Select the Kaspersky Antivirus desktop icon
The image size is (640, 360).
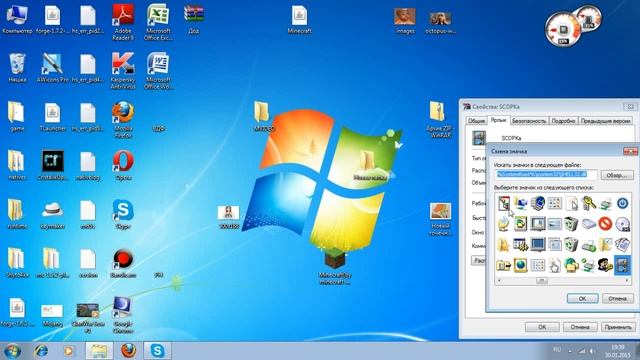(x=123, y=71)
